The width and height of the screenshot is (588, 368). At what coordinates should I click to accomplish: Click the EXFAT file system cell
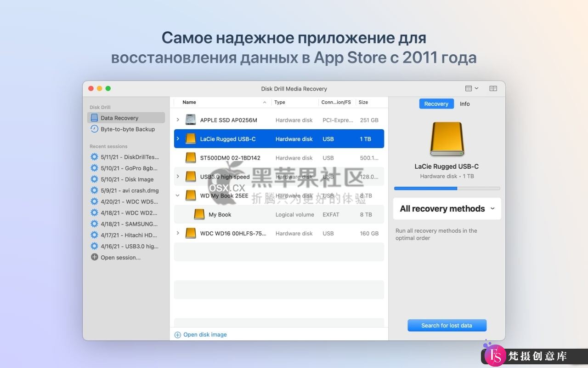point(331,214)
